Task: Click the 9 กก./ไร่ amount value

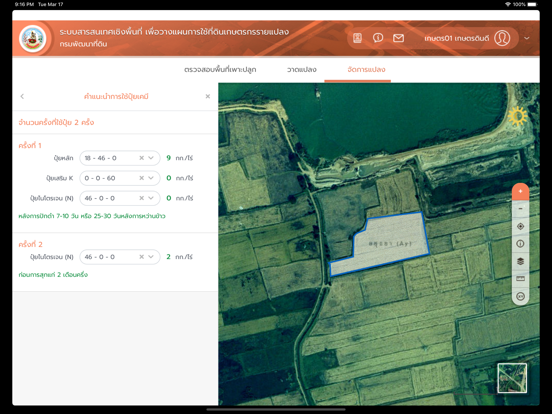Action: pos(180,158)
